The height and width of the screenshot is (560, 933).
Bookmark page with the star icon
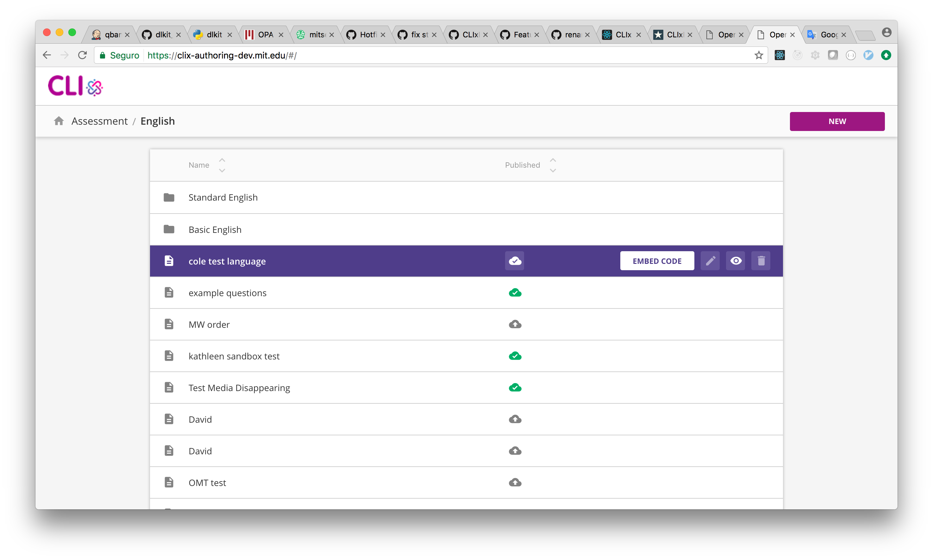coord(759,55)
